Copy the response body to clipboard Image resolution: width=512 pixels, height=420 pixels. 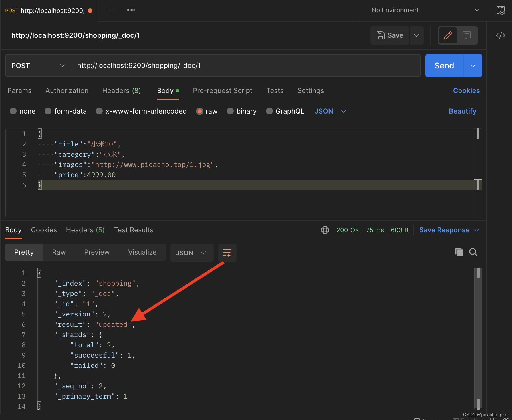[459, 252]
